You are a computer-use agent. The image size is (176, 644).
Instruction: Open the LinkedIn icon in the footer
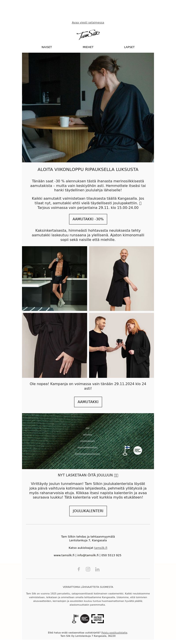(97, 569)
